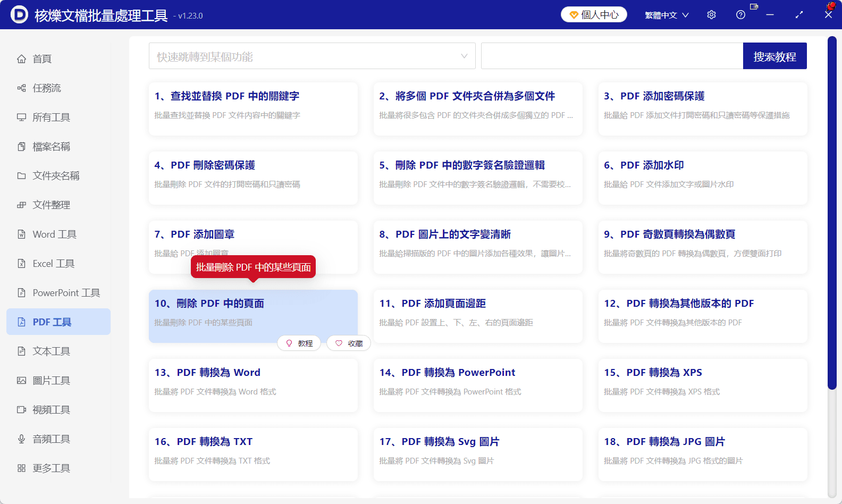842x504 pixels.
Task: Click the 音頻工具 microphone icon
Action: point(21,439)
